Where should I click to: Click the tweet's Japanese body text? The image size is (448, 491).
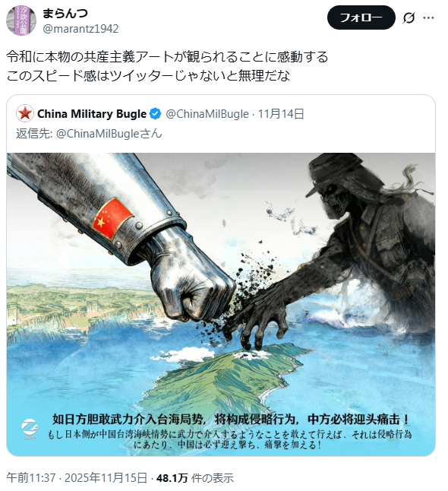pos(167,66)
